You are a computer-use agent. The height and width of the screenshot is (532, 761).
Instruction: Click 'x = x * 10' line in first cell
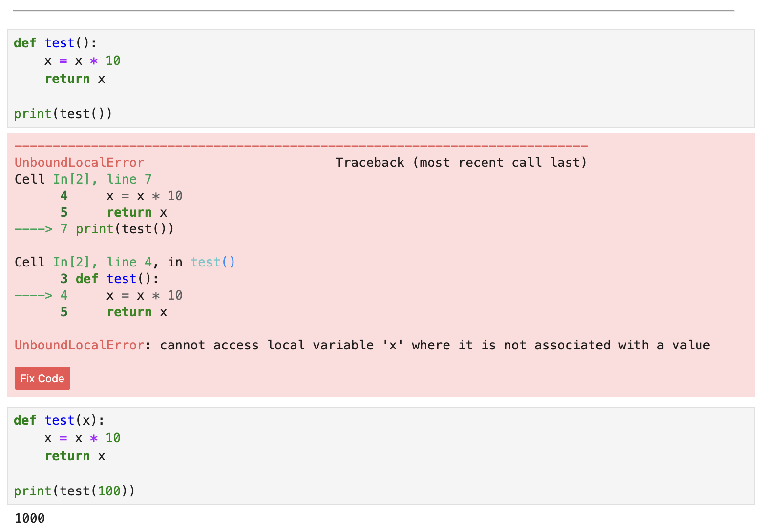82,61
